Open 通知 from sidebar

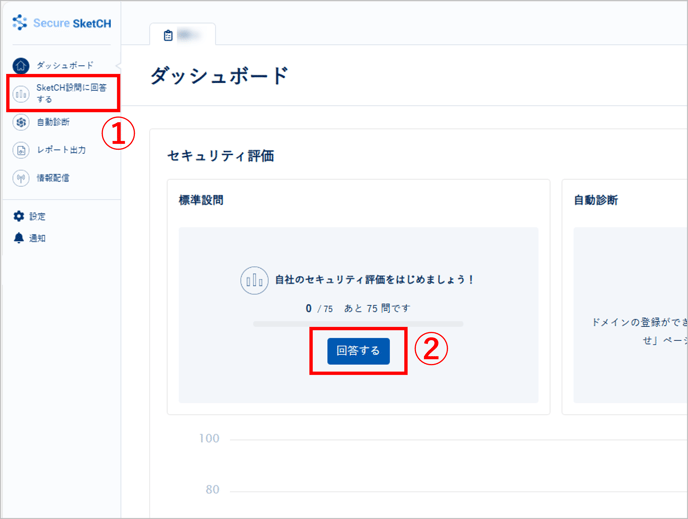click(37, 238)
